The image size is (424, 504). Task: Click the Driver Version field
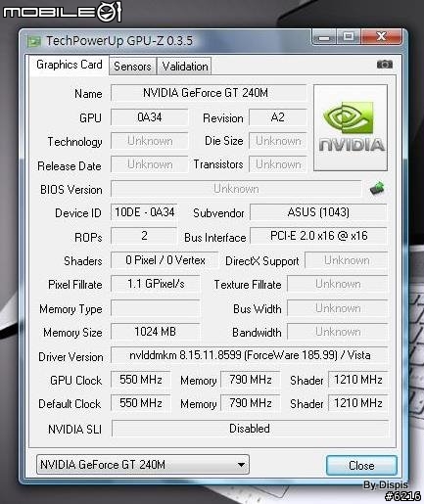coord(250,355)
